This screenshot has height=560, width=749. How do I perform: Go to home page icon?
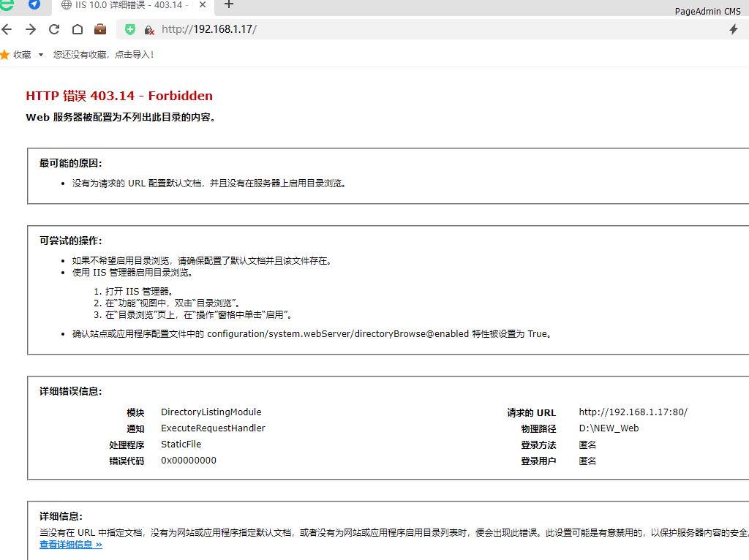78,29
